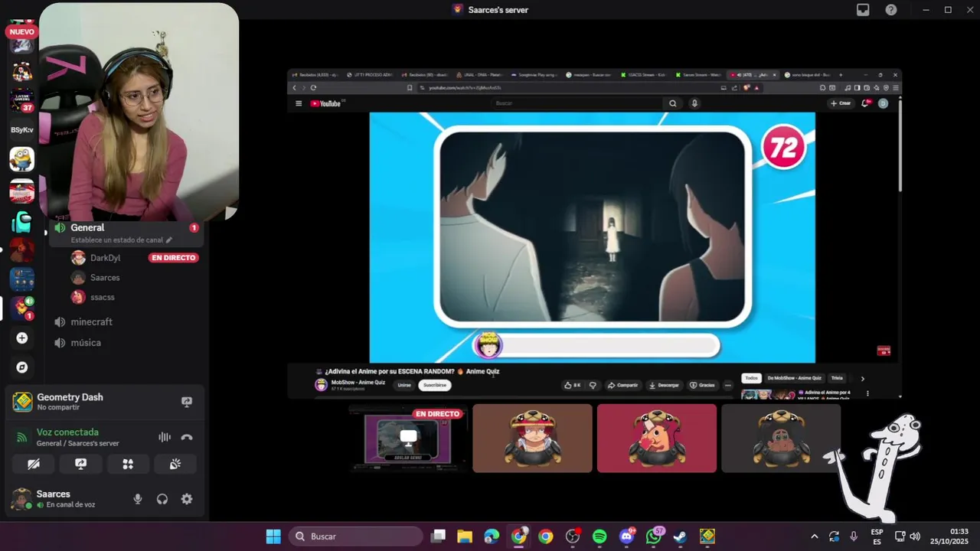The height and width of the screenshot is (551, 980).
Task: Open the soundboard button
Action: (x=175, y=464)
